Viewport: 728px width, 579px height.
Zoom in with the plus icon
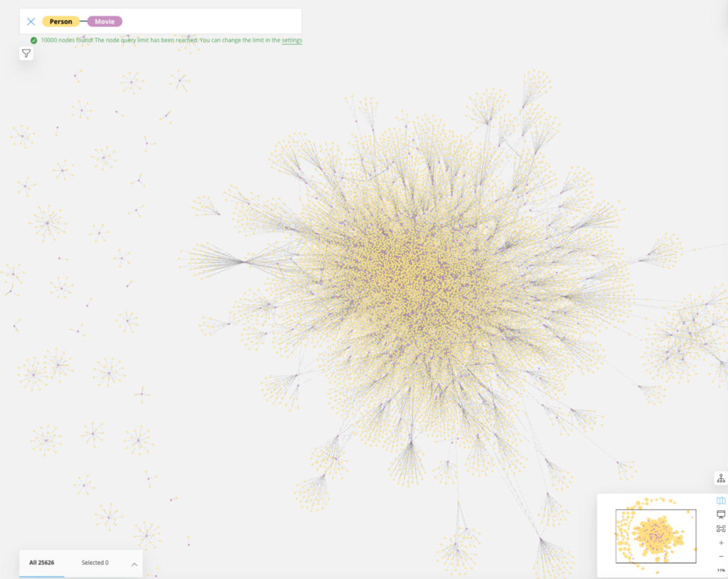click(x=721, y=543)
